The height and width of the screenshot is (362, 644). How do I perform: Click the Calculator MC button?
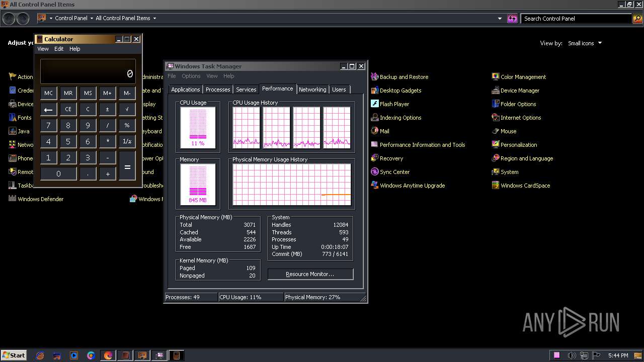48,93
